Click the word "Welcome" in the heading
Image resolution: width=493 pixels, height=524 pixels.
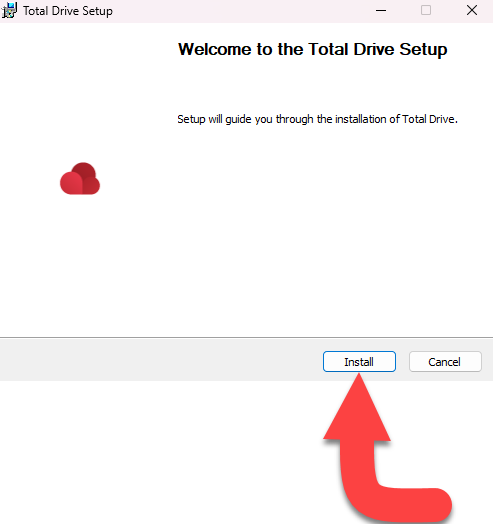215,49
